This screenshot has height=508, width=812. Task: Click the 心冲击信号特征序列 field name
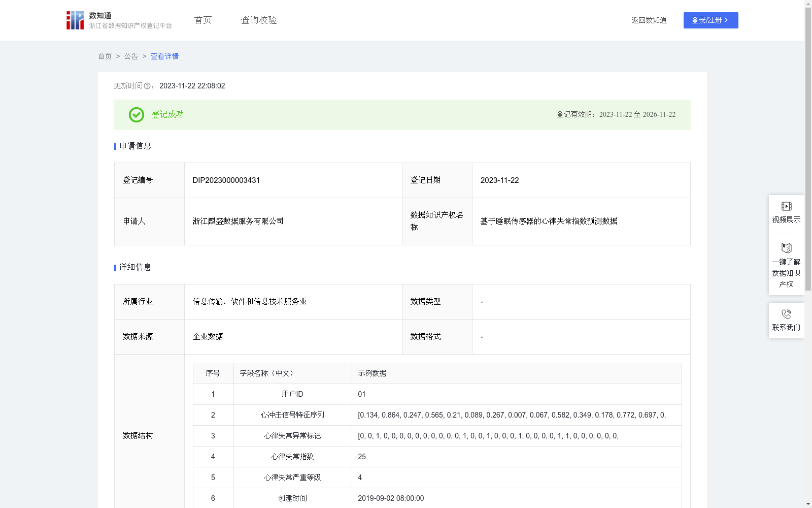(x=292, y=415)
